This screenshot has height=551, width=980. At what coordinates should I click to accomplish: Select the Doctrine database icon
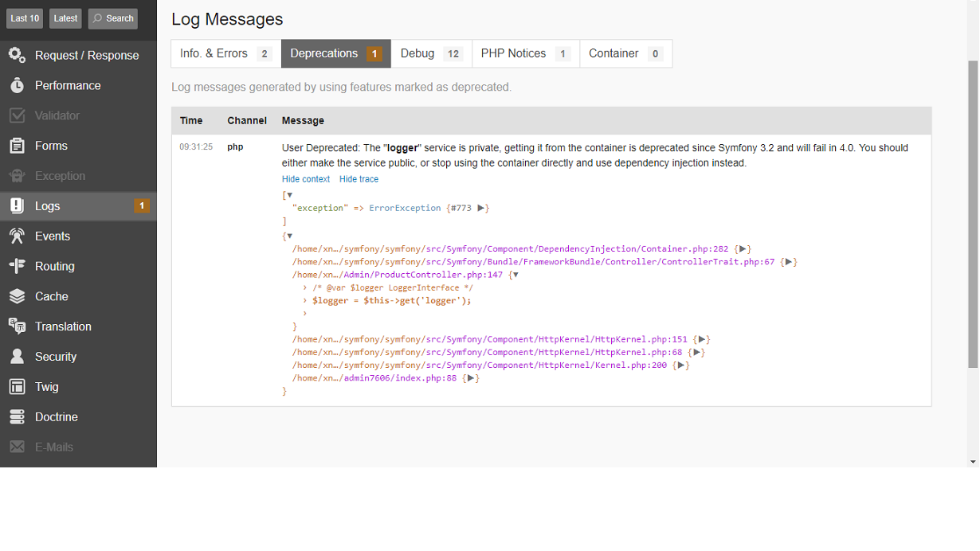17,416
